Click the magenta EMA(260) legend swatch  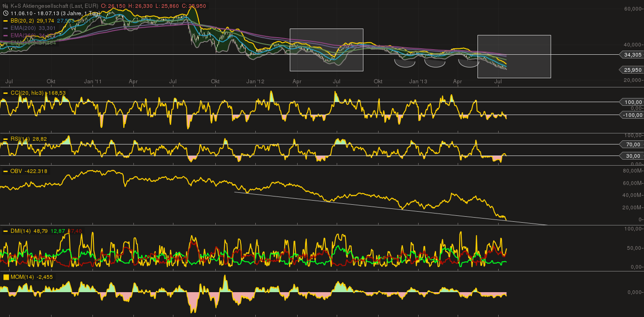coord(6,35)
